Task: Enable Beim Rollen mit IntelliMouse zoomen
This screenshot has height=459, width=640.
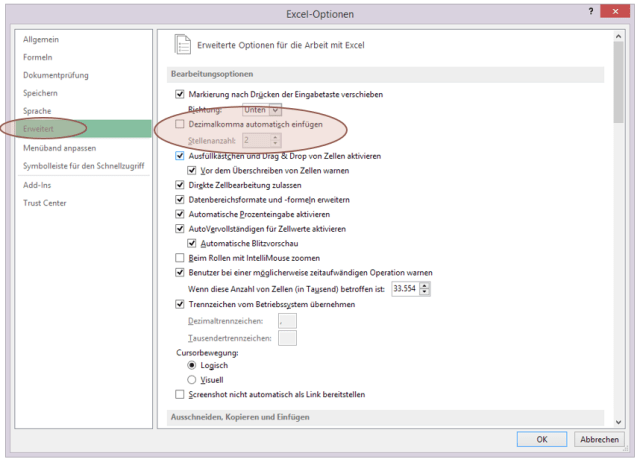Action: click(x=180, y=258)
